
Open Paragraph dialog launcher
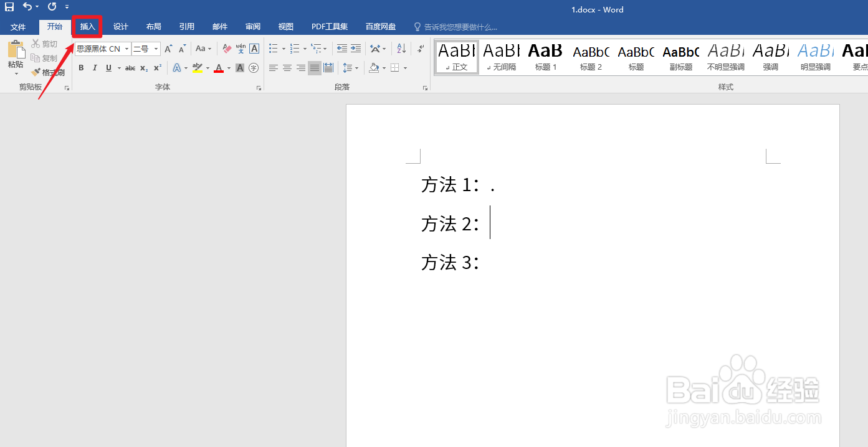pos(425,88)
